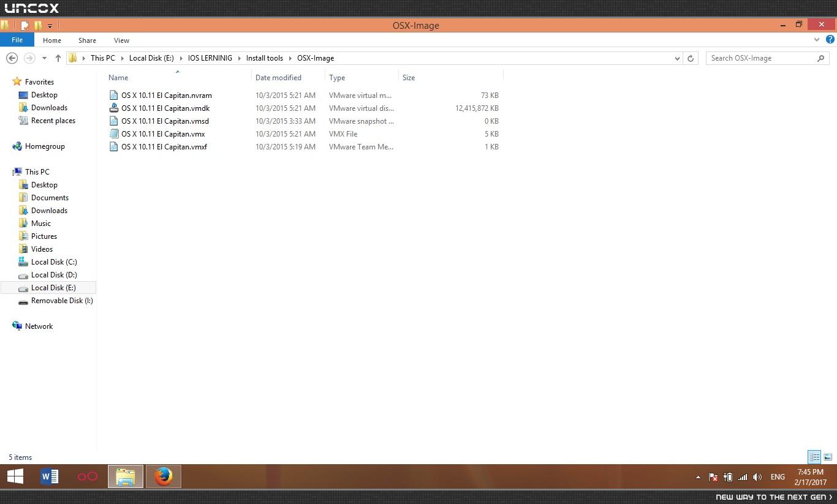Open Network in the navigation pane

(39, 326)
